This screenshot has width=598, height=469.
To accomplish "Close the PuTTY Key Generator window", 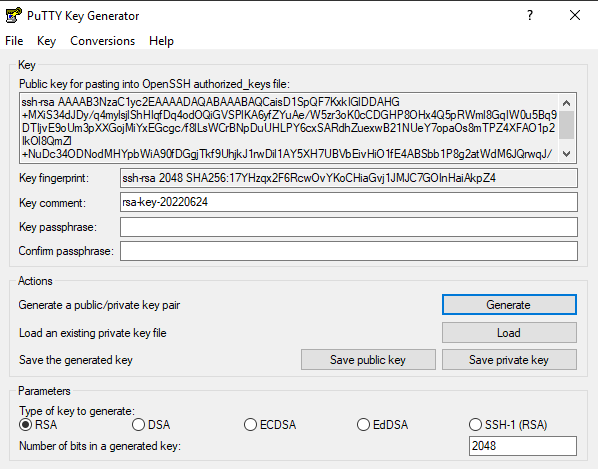I will click(x=575, y=16).
